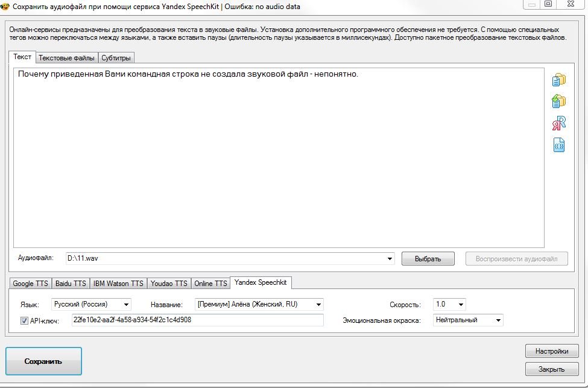
Task: Open the Скорость dropdown set to 1.0
Action: click(x=449, y=304)
